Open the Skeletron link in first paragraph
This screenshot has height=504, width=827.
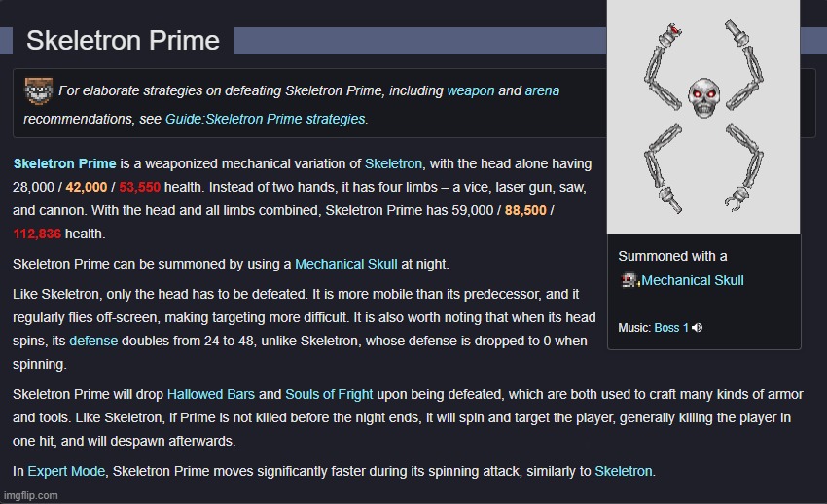click(393, 163)
